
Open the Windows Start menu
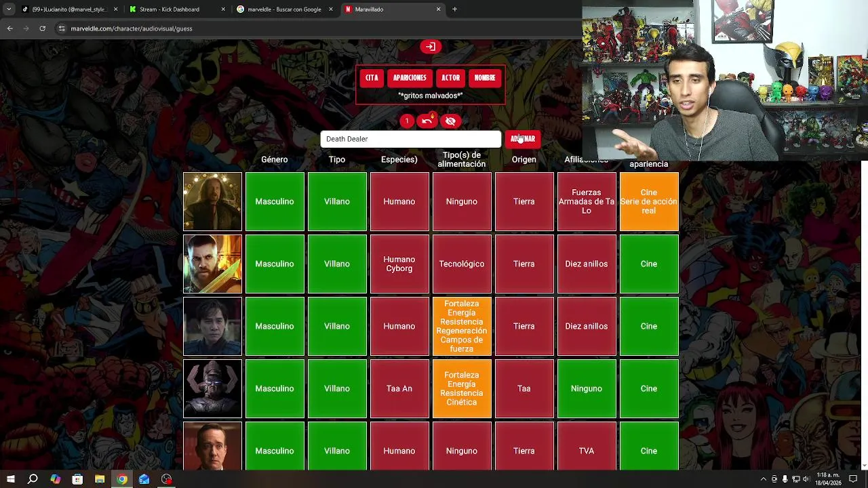tap(10, 479)
